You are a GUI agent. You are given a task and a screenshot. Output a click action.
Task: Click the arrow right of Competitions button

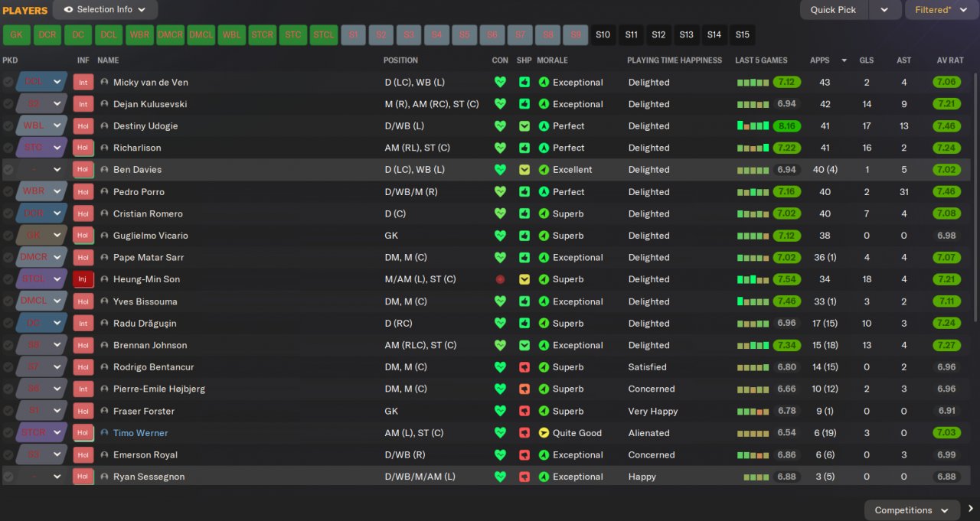[x=970, y=509]
